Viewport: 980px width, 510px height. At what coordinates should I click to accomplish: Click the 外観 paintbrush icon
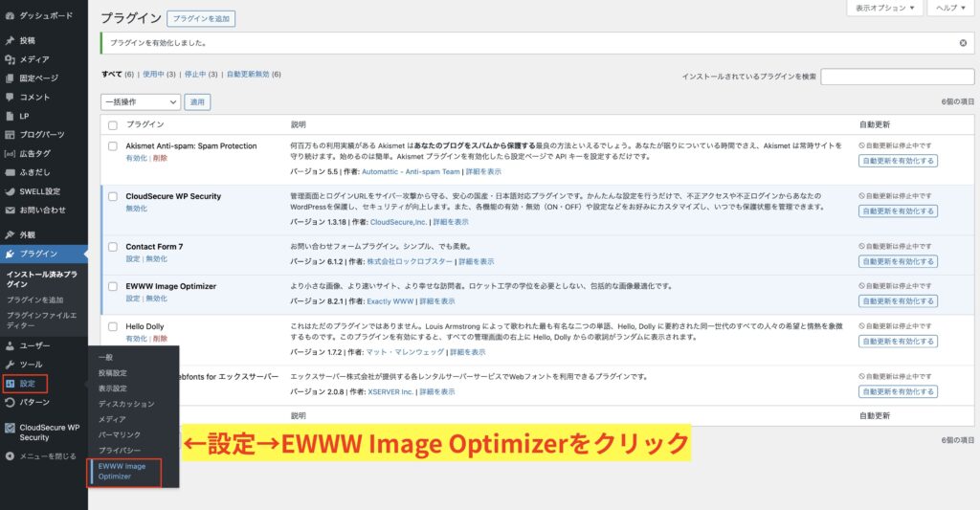point(10,234)
